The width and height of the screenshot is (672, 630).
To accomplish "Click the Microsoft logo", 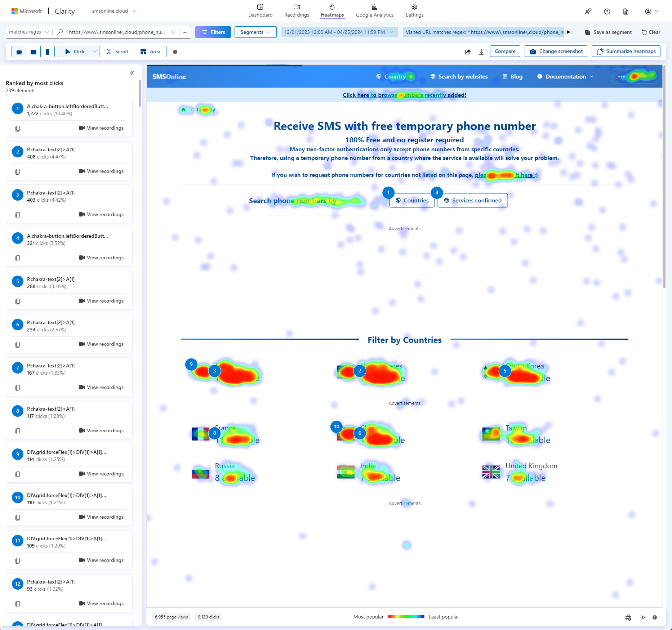I will pyautogui.click(x=26, y=11).
